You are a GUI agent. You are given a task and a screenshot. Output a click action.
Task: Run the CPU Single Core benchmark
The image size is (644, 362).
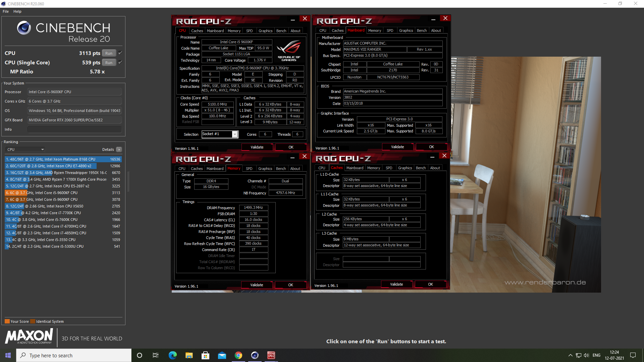(109, 63)
